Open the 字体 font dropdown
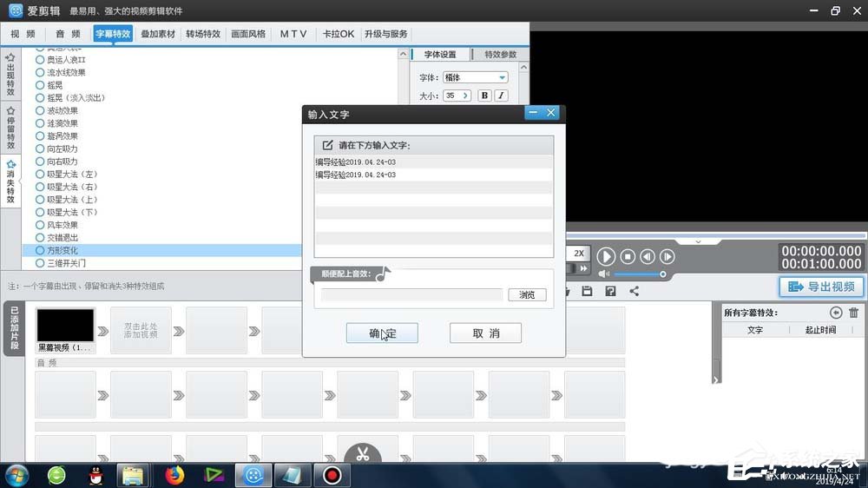Image resolution: width=868 pixels, height=488 pixels. 502,77
